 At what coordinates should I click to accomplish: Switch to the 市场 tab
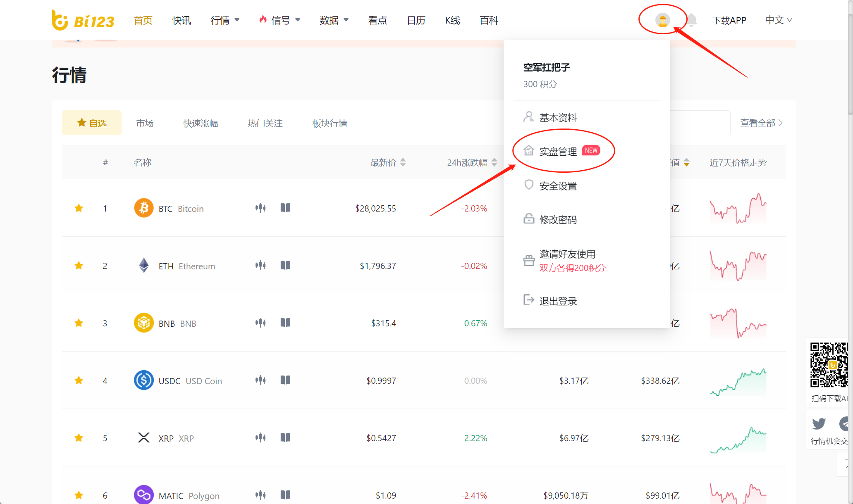[x=145, y=123]
